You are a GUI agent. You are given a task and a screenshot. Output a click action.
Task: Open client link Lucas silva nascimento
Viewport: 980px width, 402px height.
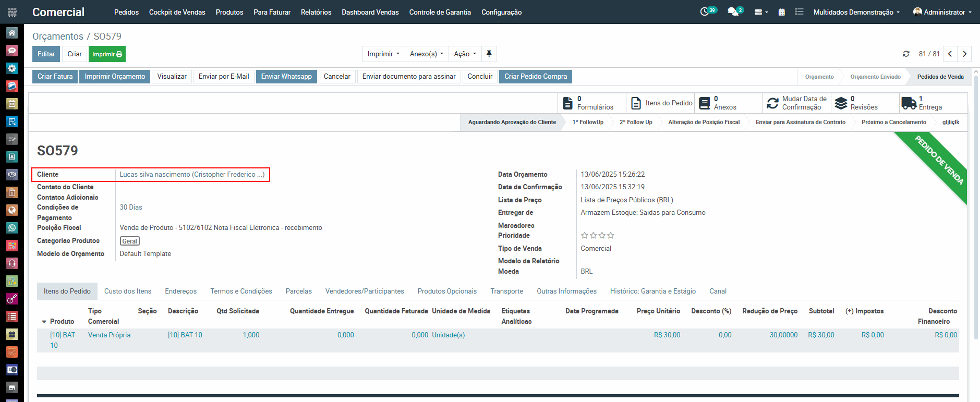click(x=191, y=175)
